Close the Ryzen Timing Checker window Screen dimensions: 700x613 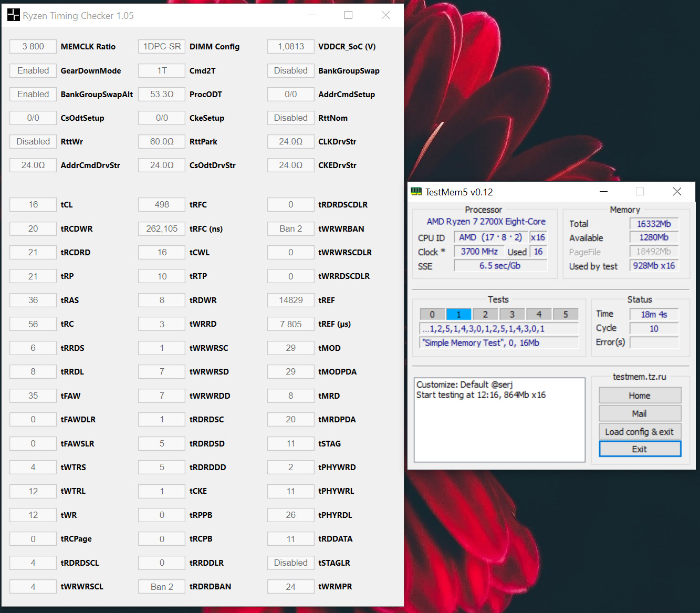click(385, 15)
